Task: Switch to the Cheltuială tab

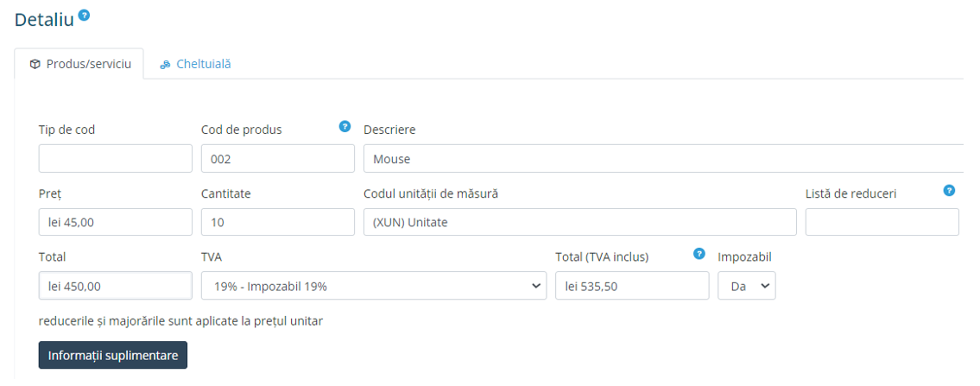Action: click(195, 64)
